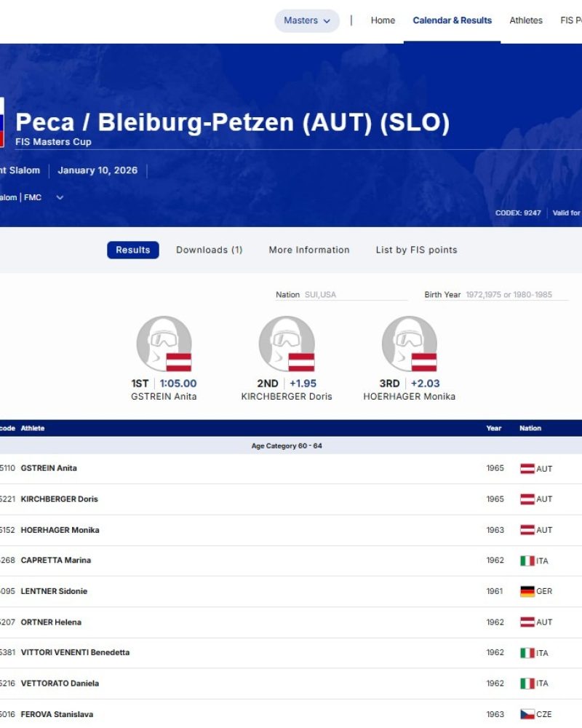Click the 1st place skier helmet icon
Viewport: 582px width, 728px height.
coord(164,342)
